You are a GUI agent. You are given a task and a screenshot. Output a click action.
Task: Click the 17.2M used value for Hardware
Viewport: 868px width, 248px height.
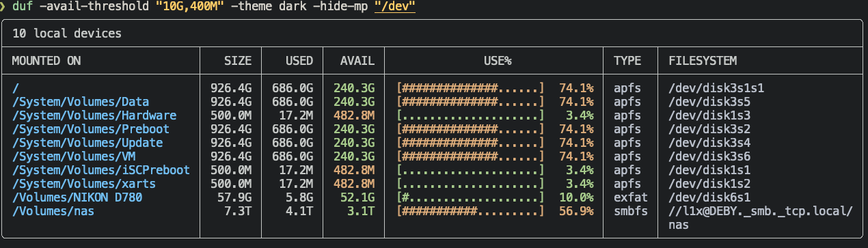point(296,115)
